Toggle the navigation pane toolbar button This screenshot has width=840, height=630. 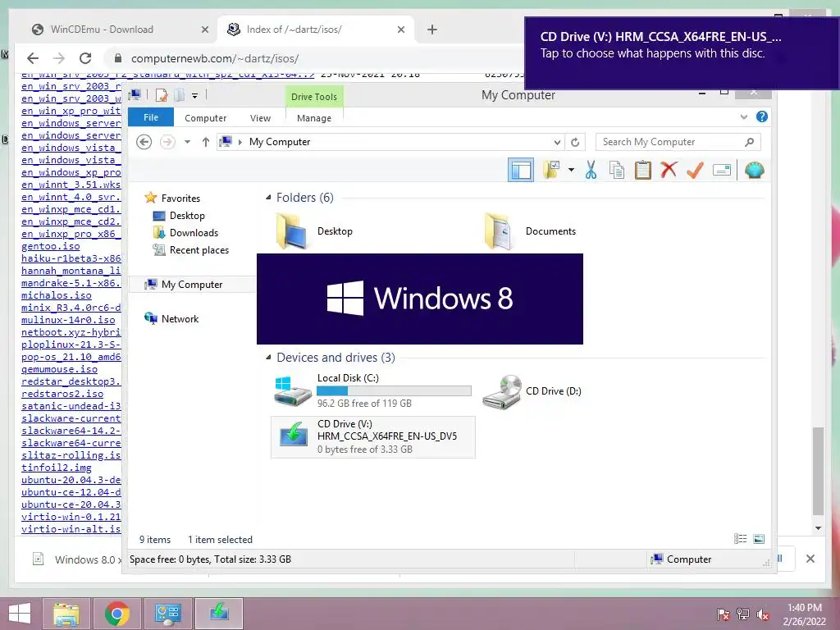click(521, 171)
